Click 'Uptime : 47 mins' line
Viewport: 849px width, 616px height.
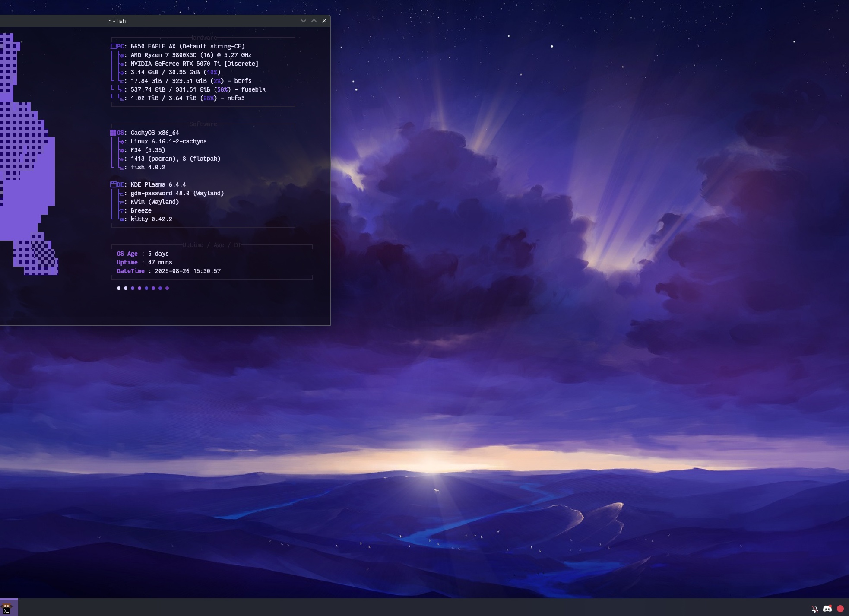coord(145,262)
